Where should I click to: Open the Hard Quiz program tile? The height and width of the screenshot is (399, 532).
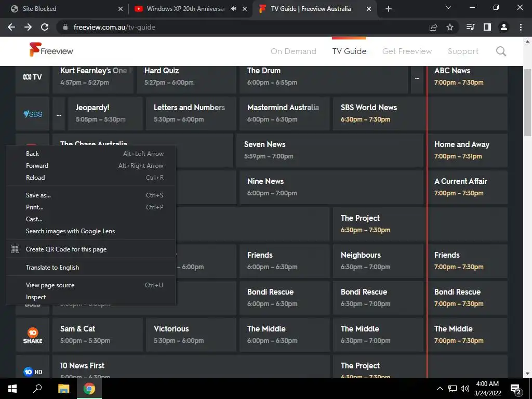[x=187, y=79]
